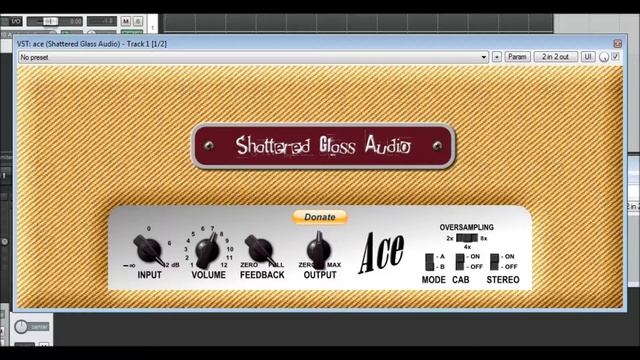This screenshot has width=640, height=360.
Task: Toggle the OVERSAMPLING 2x/4x/8x switch
Action: pyautogui.click(x=467, y=238)
